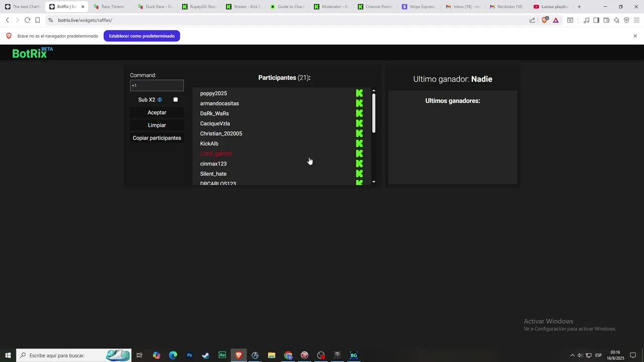Open the Brave hamburger menu
This screenshot has width=644, height=362.
pyautogui.click(x=636, y=20)
